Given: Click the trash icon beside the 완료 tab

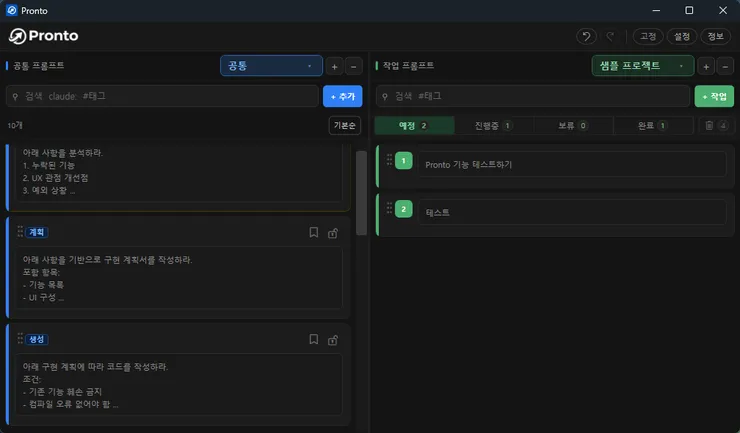Looking at the screenshot, I should tap(709, 125).
